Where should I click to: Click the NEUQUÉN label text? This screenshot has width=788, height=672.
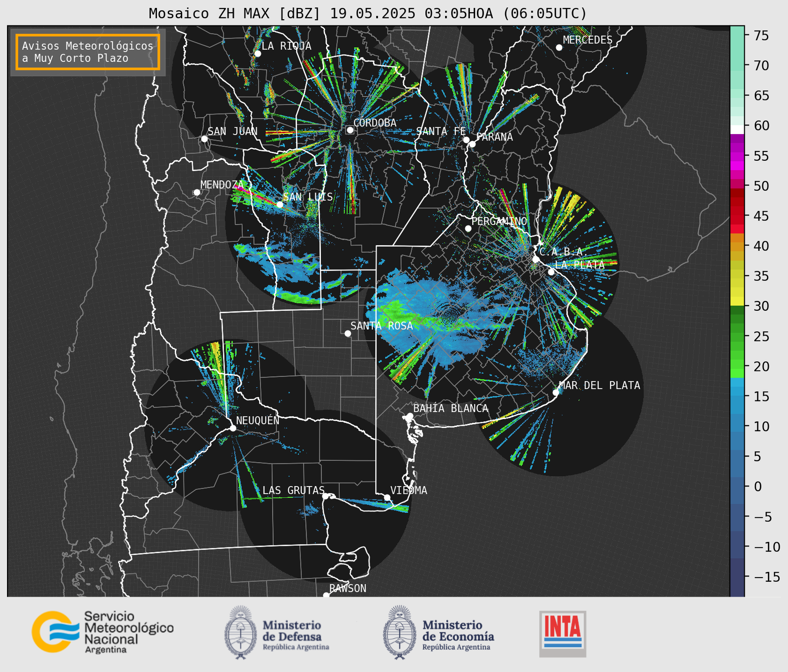point(257,420)
